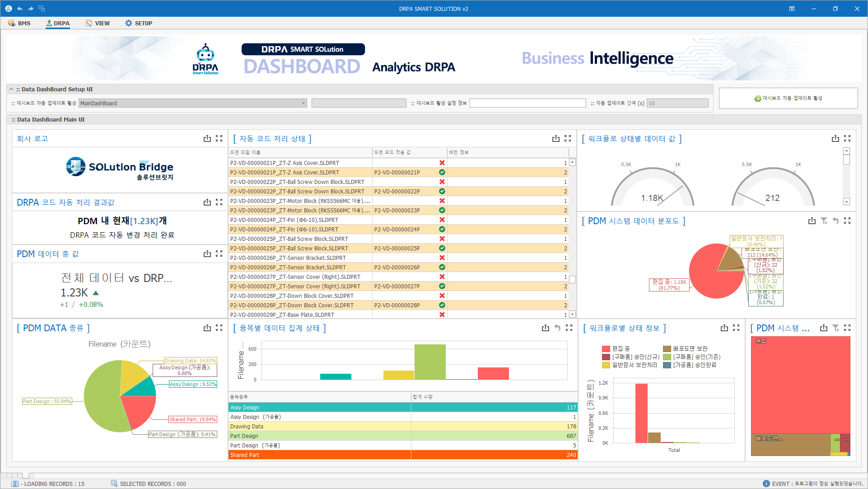Screen dimensions: 868x489
Task: Maximize the PDM 데이터 총 값 panel
Action: [219, 254]
